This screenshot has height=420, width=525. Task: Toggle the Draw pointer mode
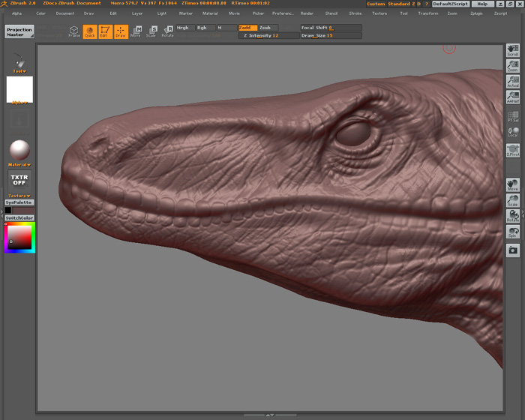pos(121,31)
